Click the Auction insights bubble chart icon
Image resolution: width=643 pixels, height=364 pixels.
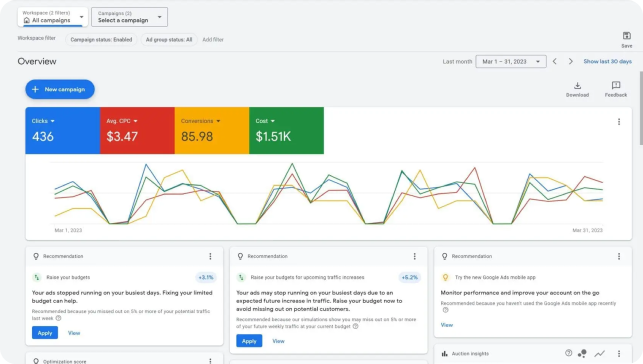[582, 353]
